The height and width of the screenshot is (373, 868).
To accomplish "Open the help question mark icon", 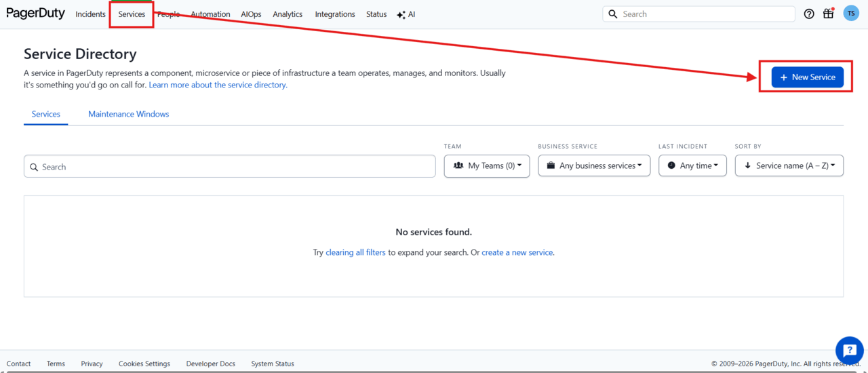I will pos(809,14).
